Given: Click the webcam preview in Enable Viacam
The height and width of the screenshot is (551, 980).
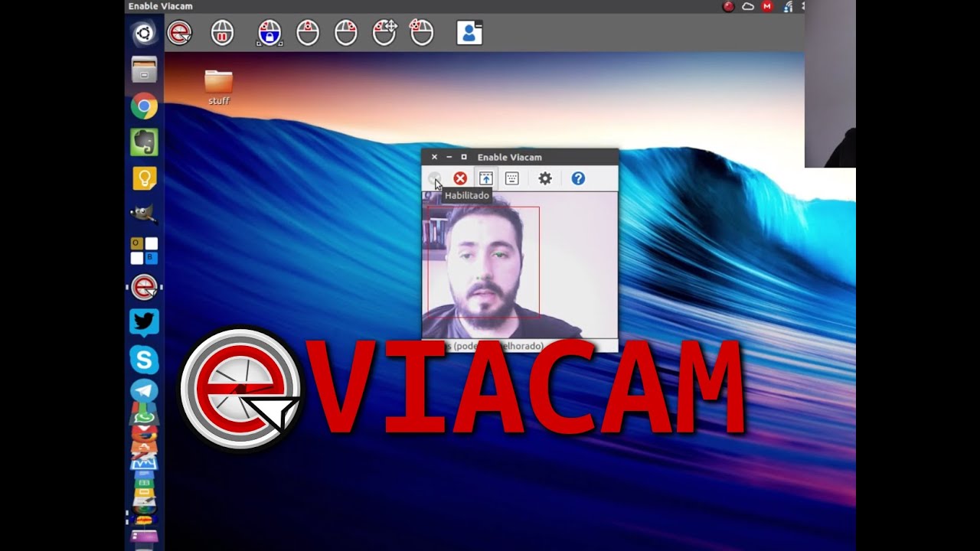Looking at the screenshot, I should click(520, 265).
